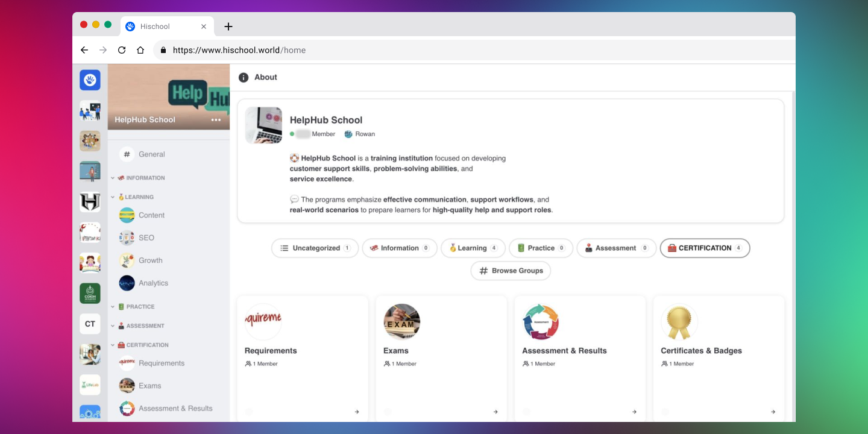Click the Requirements card thumbnail image
This screenshot has height=434, width=868.
pyautogui.click(x=263, y=322)
